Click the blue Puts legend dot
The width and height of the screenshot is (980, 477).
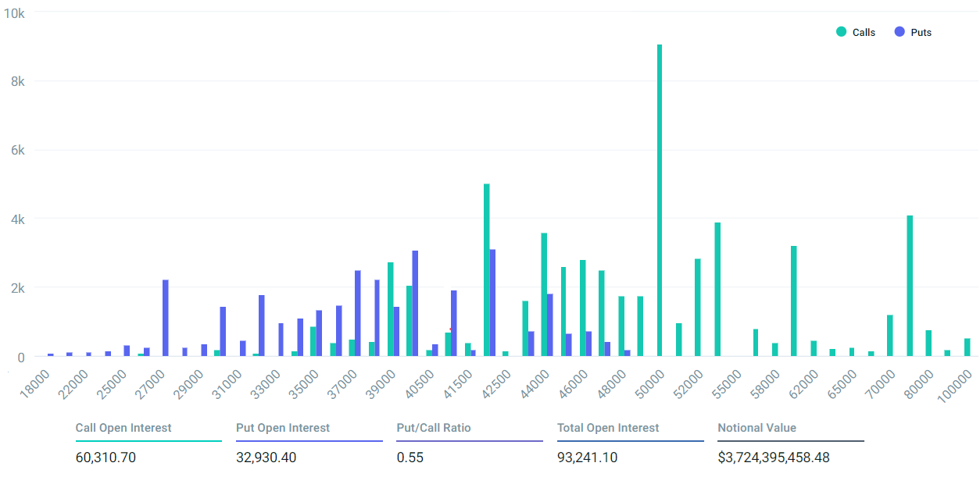(900, 32)
